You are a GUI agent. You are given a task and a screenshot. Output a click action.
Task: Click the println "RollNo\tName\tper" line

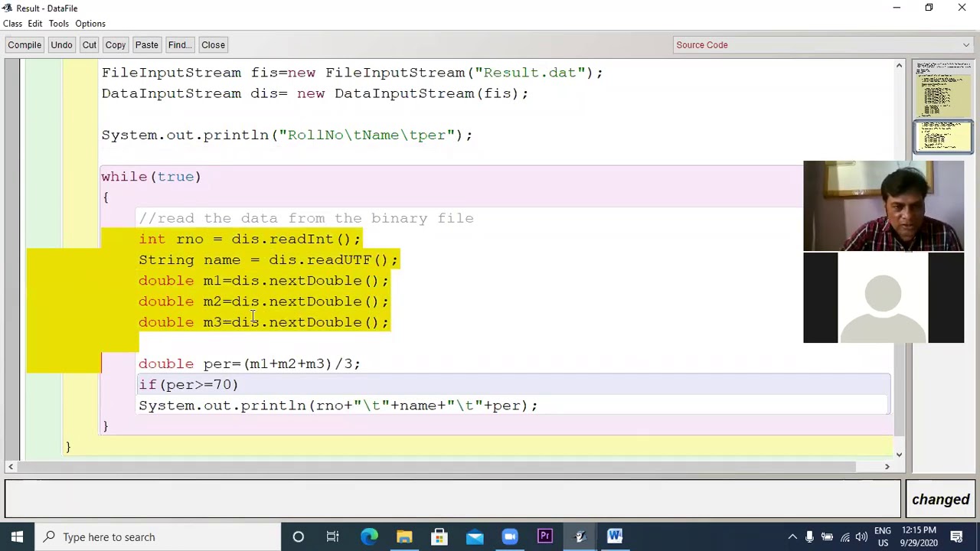[287, 135]
